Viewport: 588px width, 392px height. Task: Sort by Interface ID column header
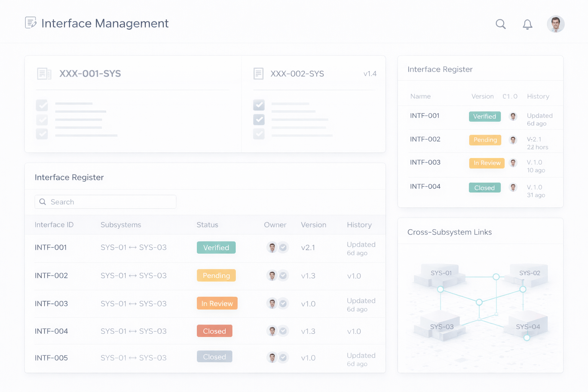coord(54,225)
